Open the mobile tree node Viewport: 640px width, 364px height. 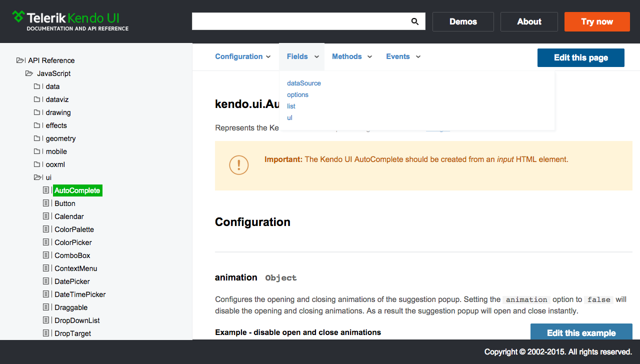point(56,151)
